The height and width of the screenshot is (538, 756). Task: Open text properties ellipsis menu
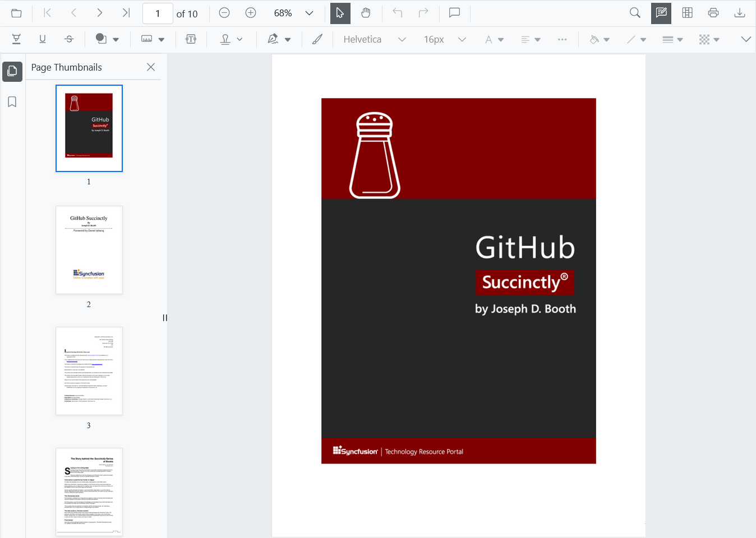click(x=562, y=39)
